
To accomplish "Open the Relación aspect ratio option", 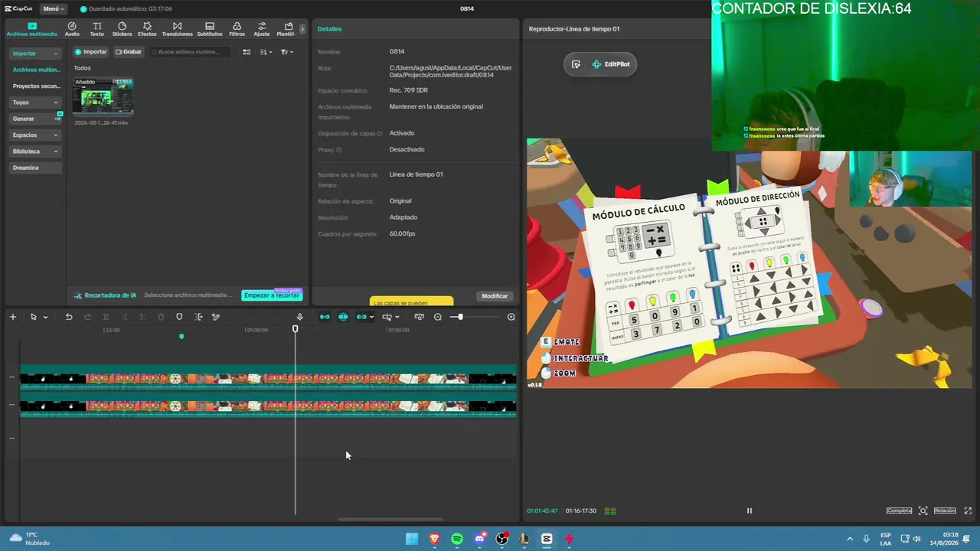I will 945,510.
